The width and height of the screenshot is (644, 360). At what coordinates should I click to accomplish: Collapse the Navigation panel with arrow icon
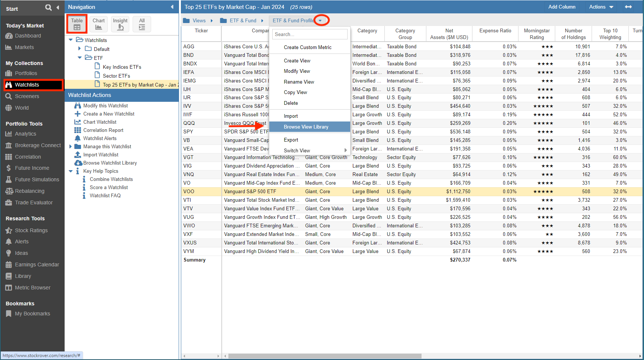coord(172,7)
